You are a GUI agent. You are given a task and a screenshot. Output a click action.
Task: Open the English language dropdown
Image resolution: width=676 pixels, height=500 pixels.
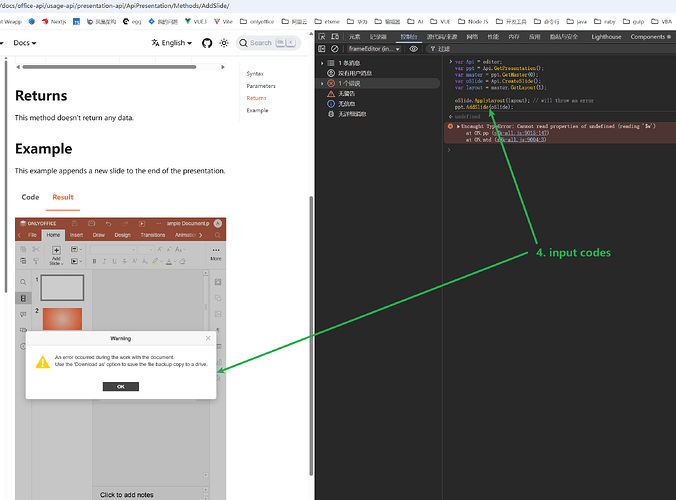[x=172, y=43]
